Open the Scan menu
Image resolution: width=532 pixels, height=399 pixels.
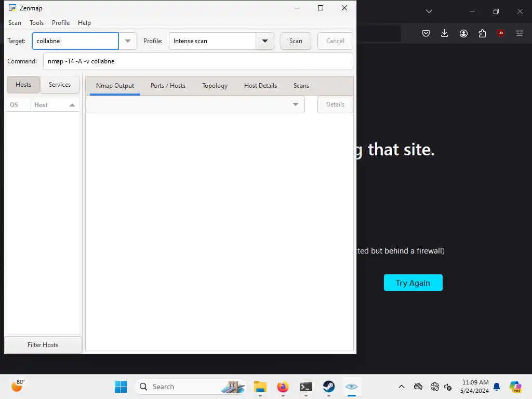15,23
